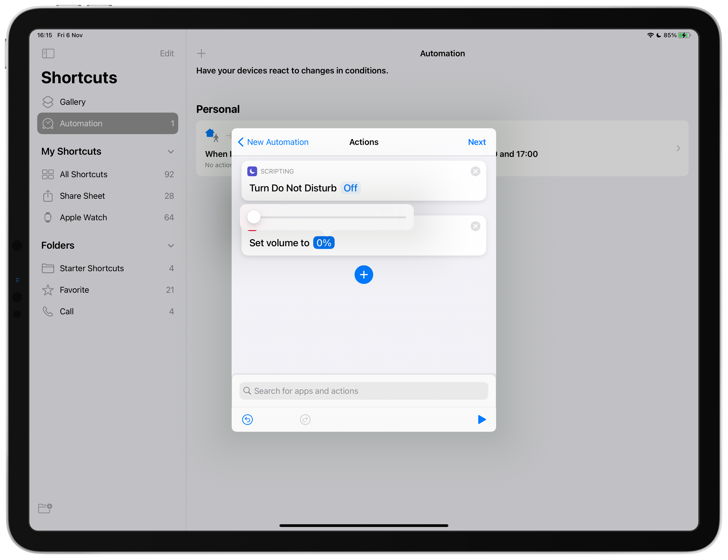The width and height of the screenshot is (728, 560).
Task: Click the plus icon to add automation
Action: (x=201, y=53)
